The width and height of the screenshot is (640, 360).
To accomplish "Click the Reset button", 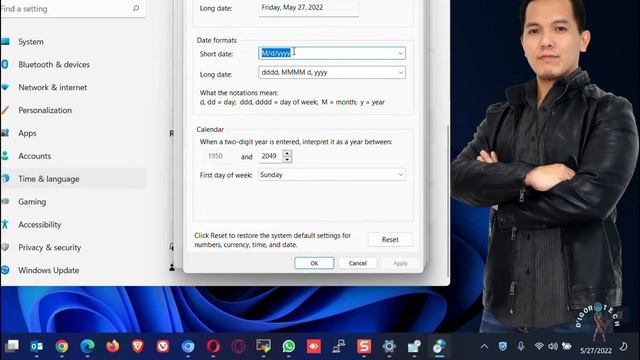I will pyautogui.click(x=390, y=240).
